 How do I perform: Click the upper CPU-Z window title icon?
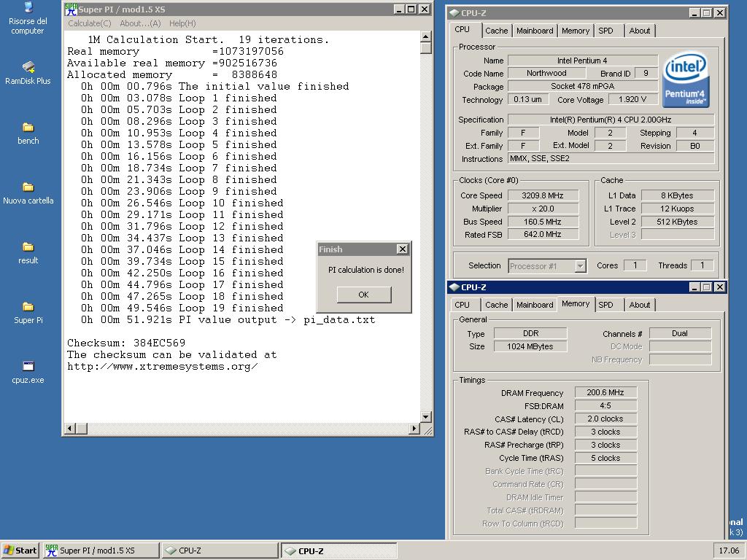(454, 13)
